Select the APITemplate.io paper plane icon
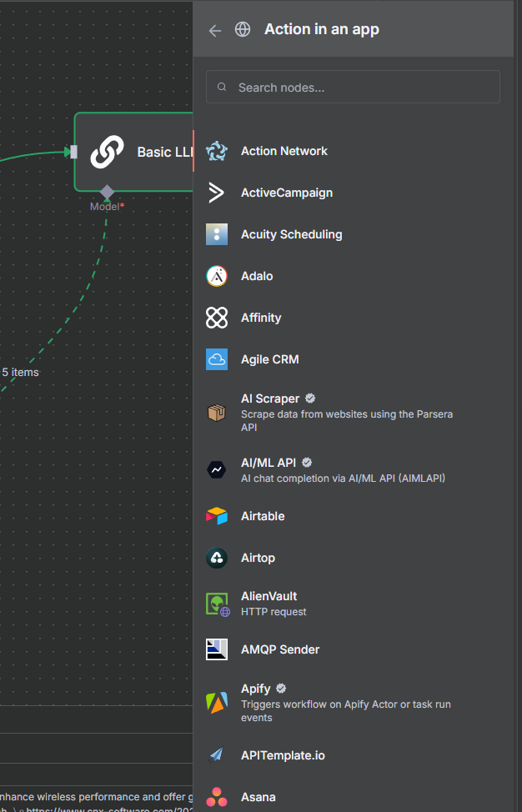Image resolution: width=522 pixels, height=812 pixels. click(x=217, y=755)
